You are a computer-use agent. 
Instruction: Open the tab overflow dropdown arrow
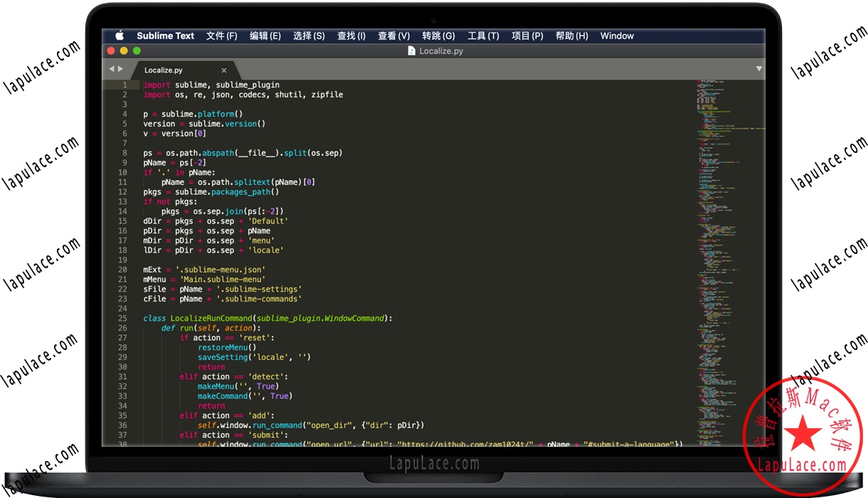(x=758, y=68)
